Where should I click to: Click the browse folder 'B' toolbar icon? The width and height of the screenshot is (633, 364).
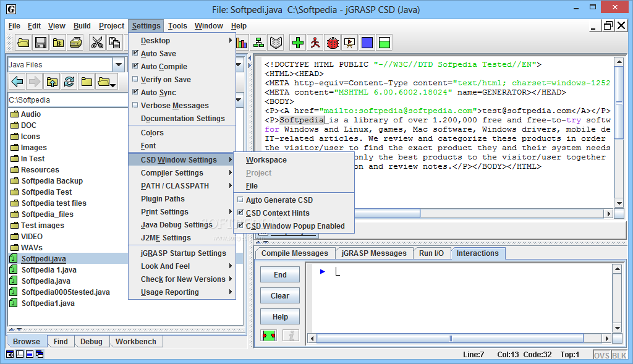pos(58,43)
